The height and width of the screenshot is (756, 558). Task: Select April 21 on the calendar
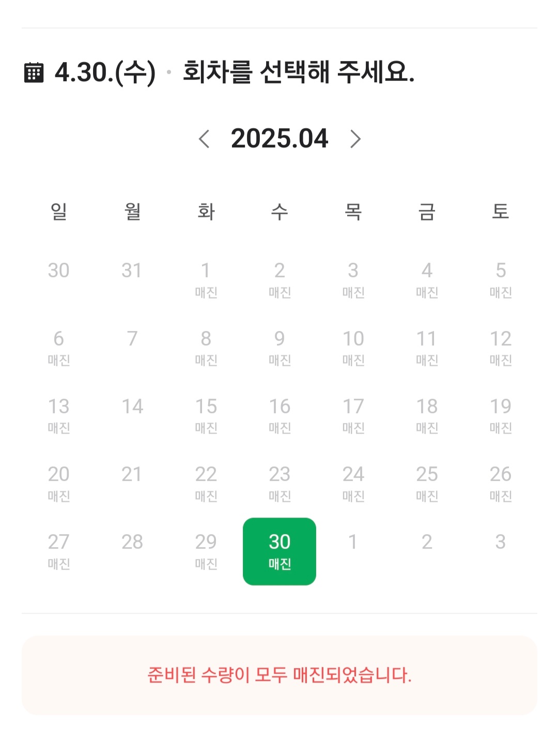pyautogui.click(x=132, y=474)
